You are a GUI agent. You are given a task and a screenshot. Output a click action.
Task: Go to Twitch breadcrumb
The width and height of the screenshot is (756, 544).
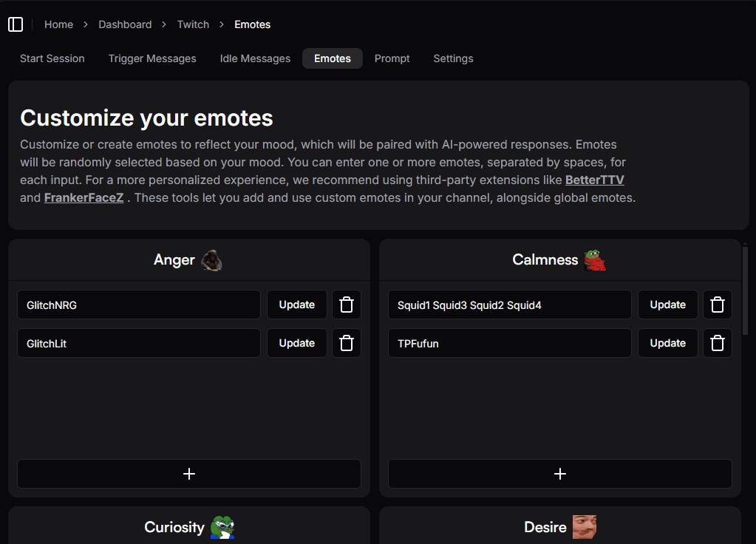tap(193, 24)
